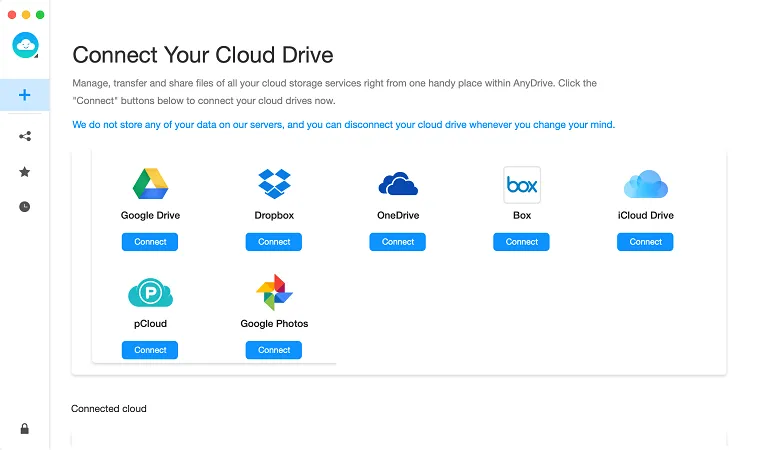Click the 'iCloud Drive' label text
The image size is (760, 450).
(x=646, y=215)
